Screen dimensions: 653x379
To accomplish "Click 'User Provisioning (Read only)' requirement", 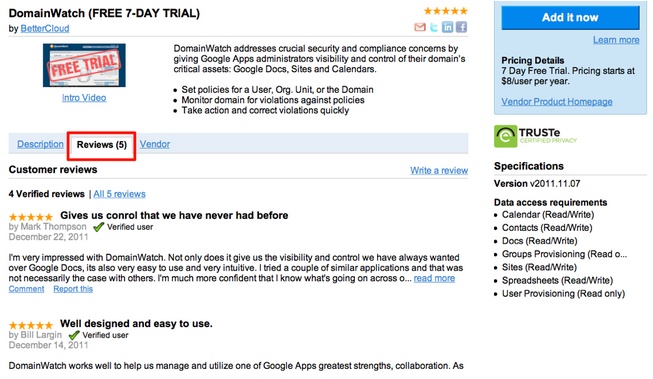I will pyautogui.click(x=563, y=294).
